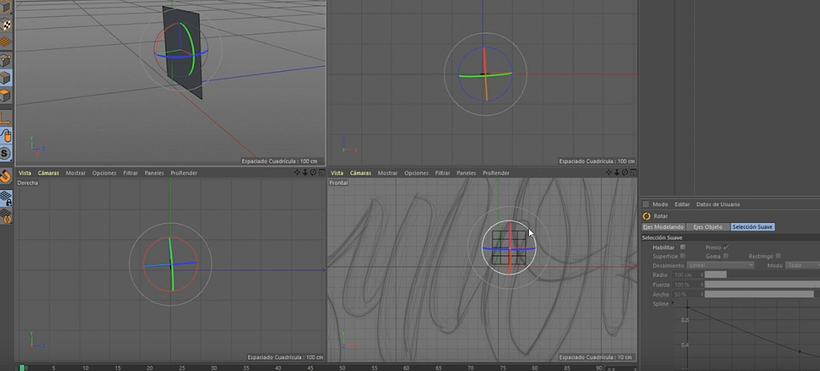820x371 pixels.
Task: Click the Planar Workplane icon
Action: [6, 216]
